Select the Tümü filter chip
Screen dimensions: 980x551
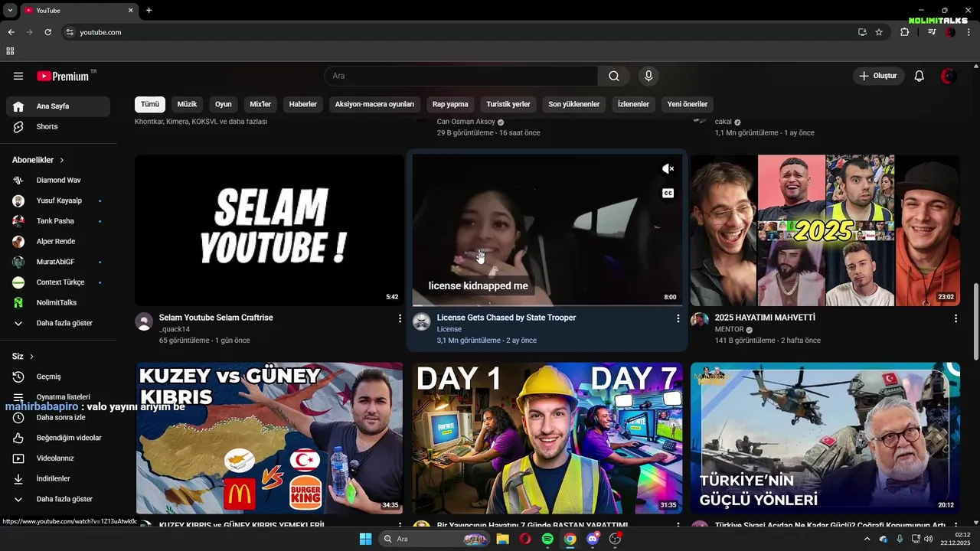click(x=150, y=104)
